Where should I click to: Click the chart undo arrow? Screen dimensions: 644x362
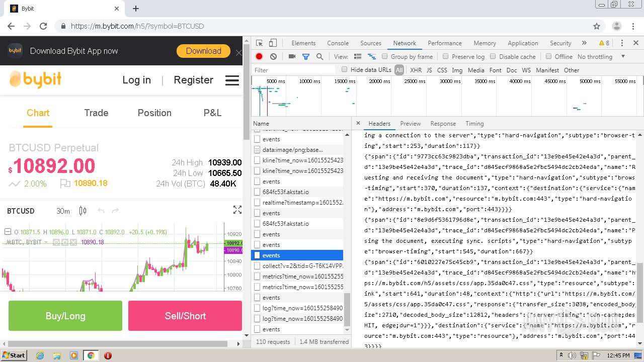(101, 211)
